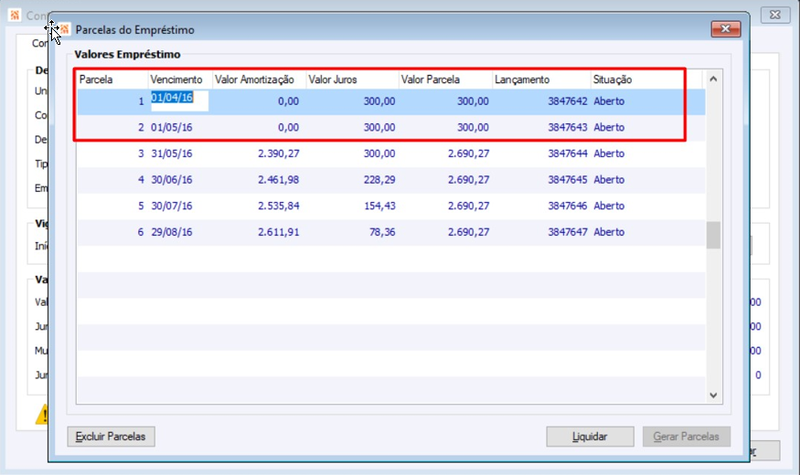This screenshot has height=475, width=800.
Task: Select the row with lançamento 3847645
Action: [391, 180]
